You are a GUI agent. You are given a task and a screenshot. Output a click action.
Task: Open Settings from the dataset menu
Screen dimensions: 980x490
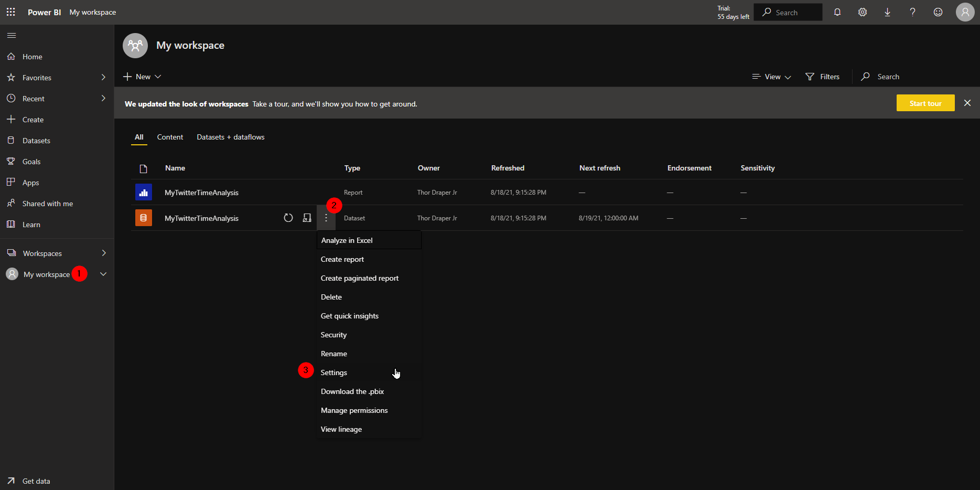point(369,372)
